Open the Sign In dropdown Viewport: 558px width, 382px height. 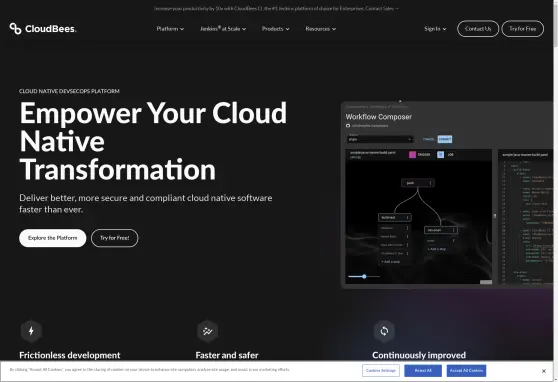[435, 29]
